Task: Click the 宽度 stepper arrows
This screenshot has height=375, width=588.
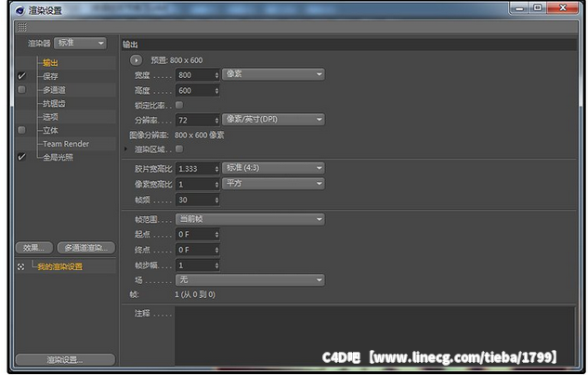Action: pyautogui.click(x=216, y=75)
